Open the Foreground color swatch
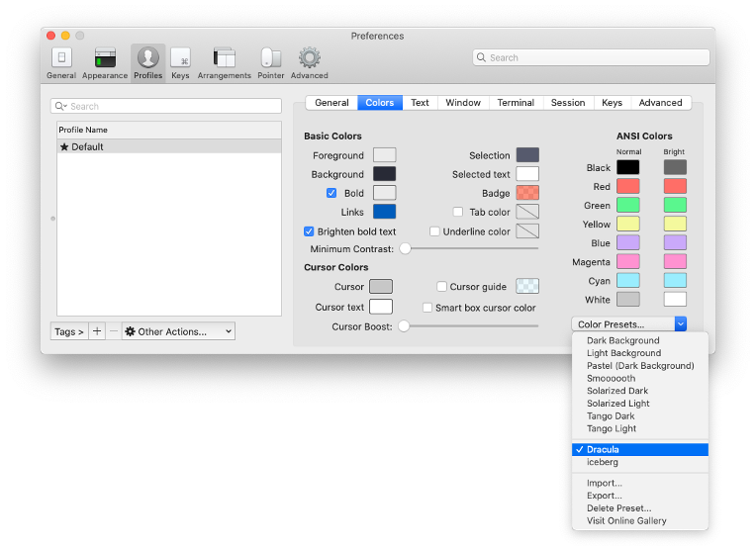The image size is (756, 549). click(384, 154)
